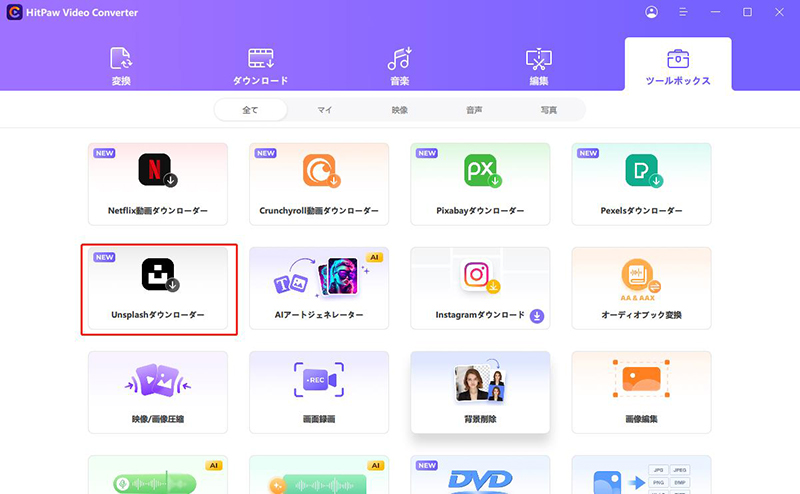
Task: Click the Unsplash downloader icon
Action: (x=160, y=275)
